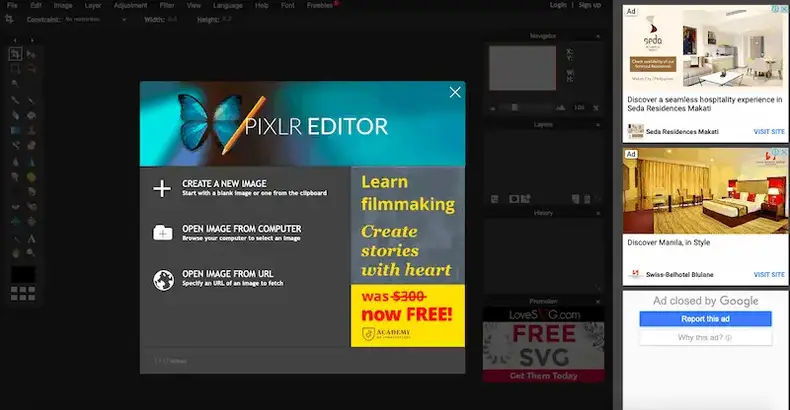Open the Language menu
Viewport: 790px width, 410px height.
pyautogui.click(x=228, y=5)
